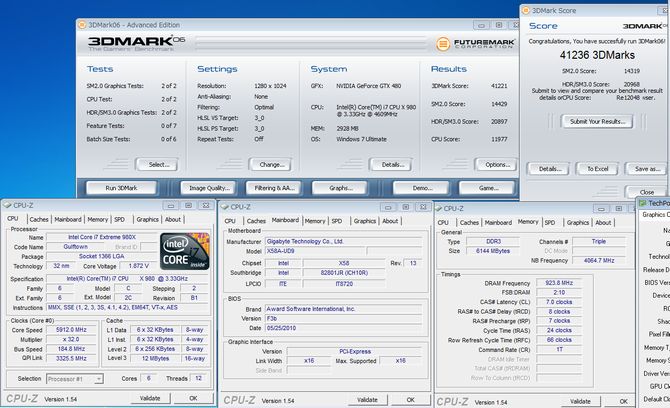
Task: Open the Graphs dialog
Action: pos(340,188)
